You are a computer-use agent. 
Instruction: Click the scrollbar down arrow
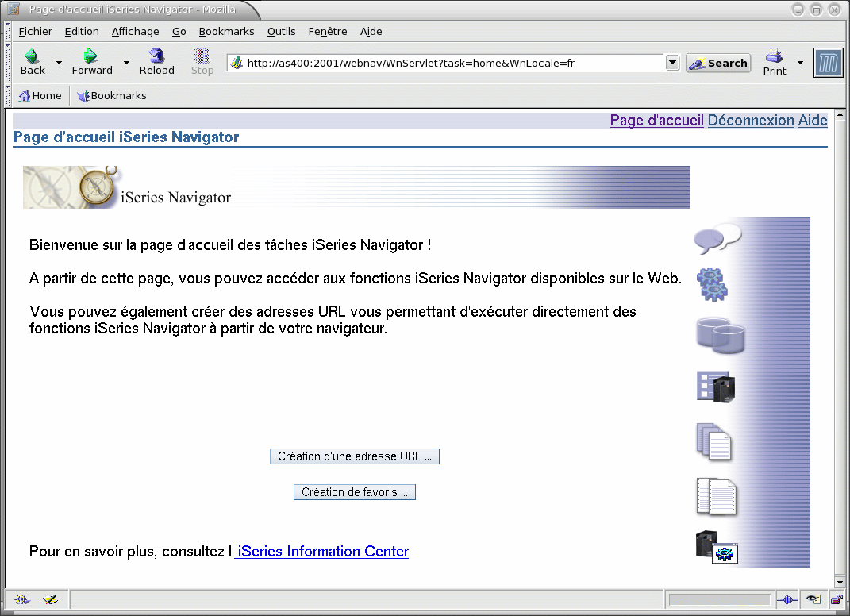click(840, 583)
